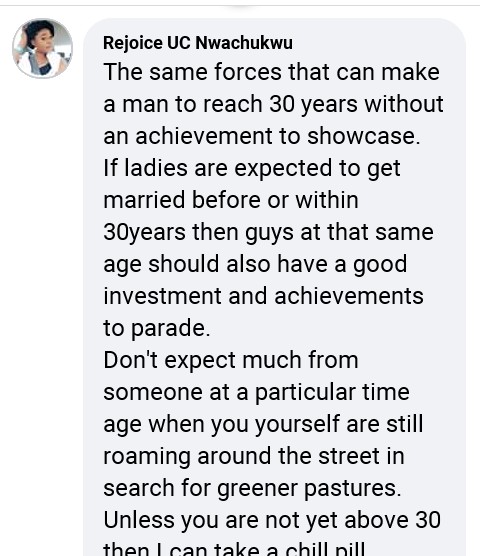This screenshot has width=480, height=556.
Task: Click the line 'roaming around the street in'
Action: [254, 456]
